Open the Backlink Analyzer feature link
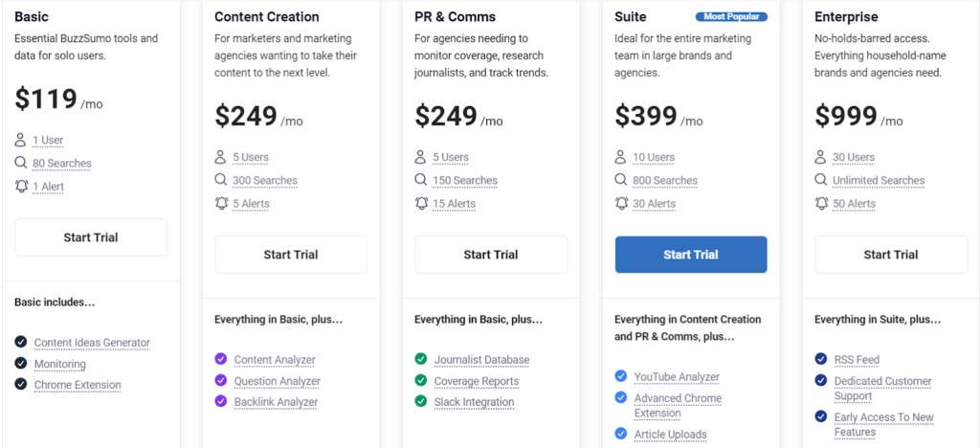The height and width of the screenshot is (448, 980). pos(277,402)
